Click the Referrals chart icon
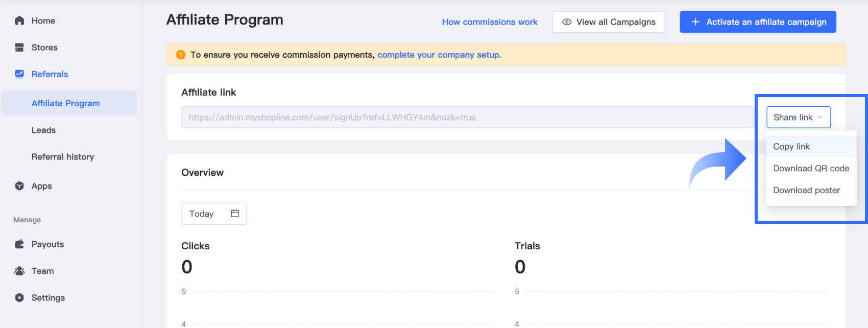 [x=19, y=74]
